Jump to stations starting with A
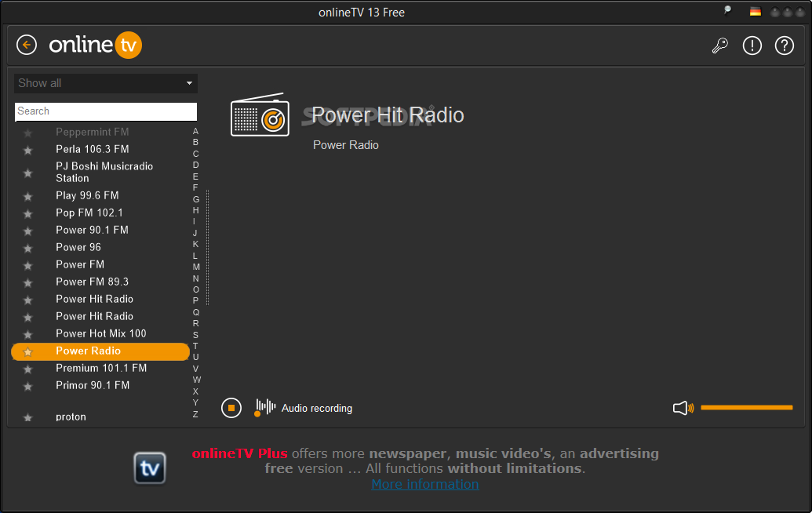 coord(195,131)
